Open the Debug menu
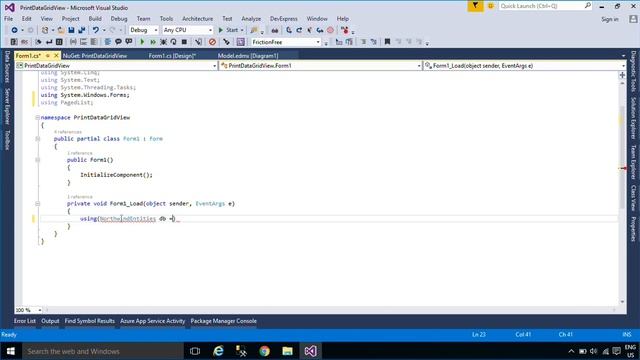This screenshot has height=360, width=640. pyautogui.click(x=119, y=19)
